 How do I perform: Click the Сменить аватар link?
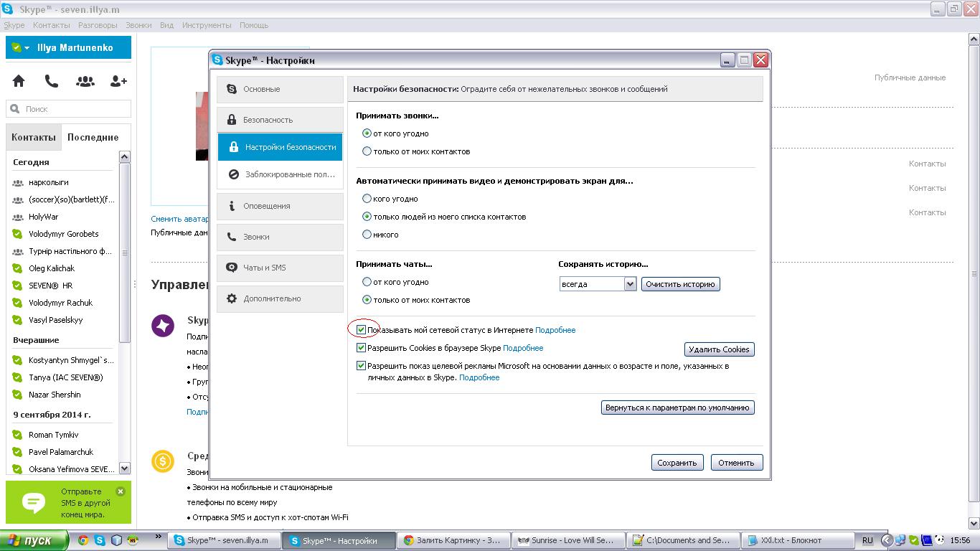tap(179, 219)
